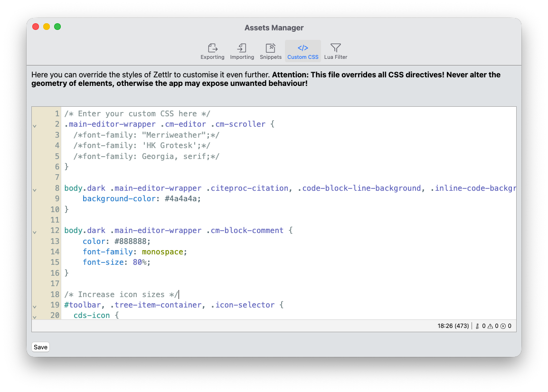This screenshot has height=392, width=548.
Task: Select the hex color #4a4a4a on line 9
Action: (x=180, y=198)
